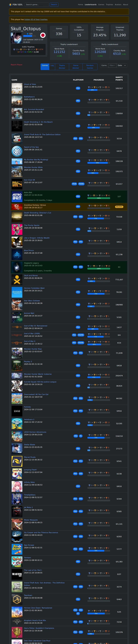Click the PSVR badge for Gun Club VR
The width and height of the screenshot is (138, 644).
[74, 184]
